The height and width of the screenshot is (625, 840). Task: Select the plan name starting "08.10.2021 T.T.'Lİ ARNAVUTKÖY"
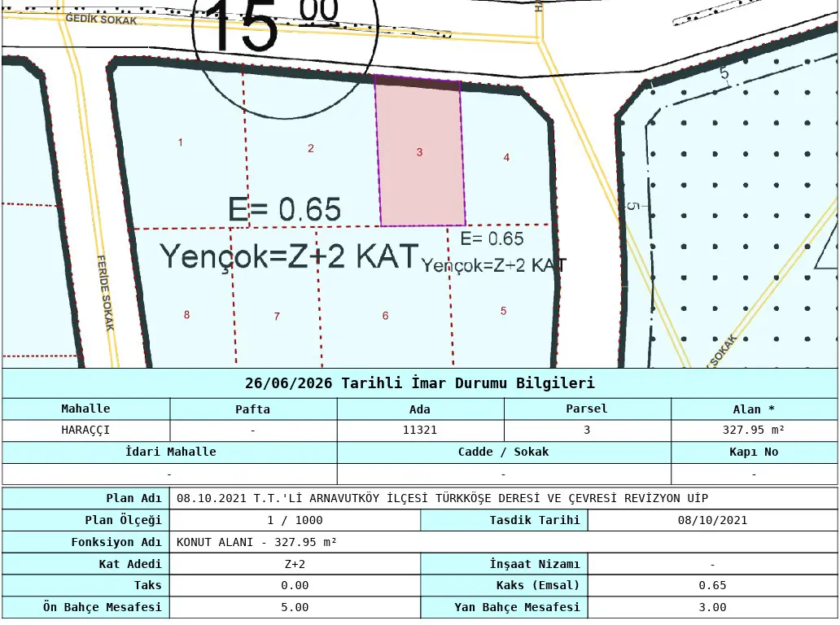pos(442,498)
